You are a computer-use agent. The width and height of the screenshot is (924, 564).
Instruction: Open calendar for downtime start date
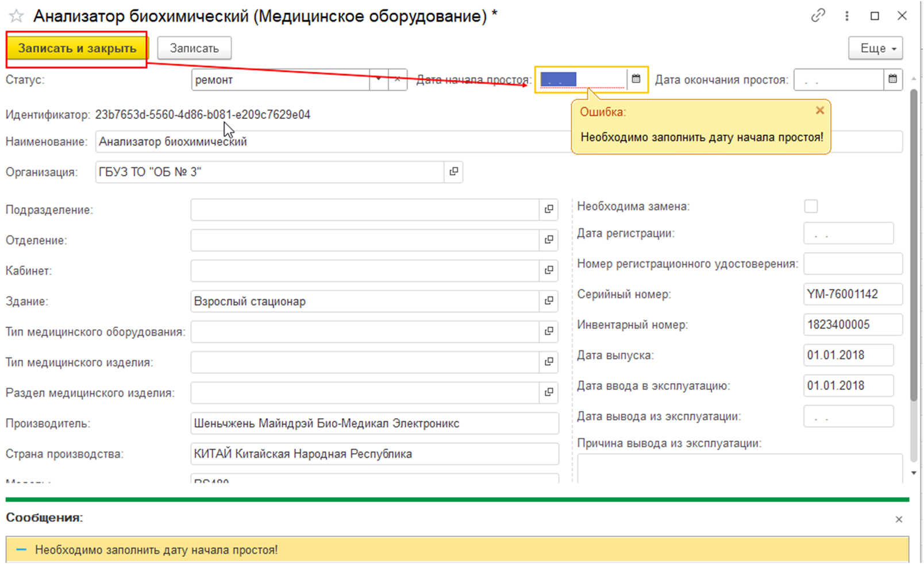(x=636, y=79)
